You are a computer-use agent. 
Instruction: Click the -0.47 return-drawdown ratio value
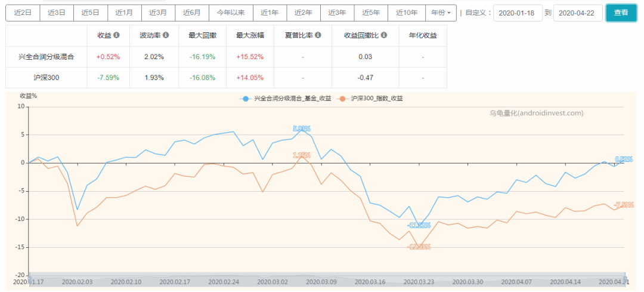[x=365, y=78]
